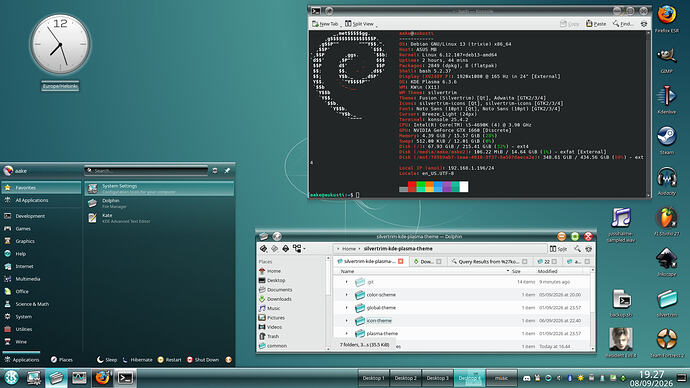Switch to Downloads tab in Dolphin
The height and width of the screenshot is (388, 690).
[427, 261]
